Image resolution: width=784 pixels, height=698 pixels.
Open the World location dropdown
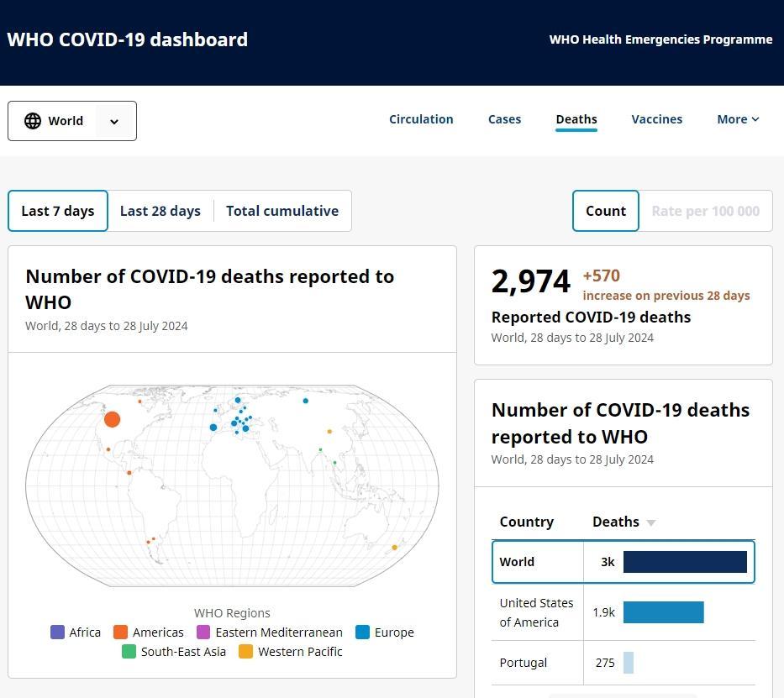[114, 121]
